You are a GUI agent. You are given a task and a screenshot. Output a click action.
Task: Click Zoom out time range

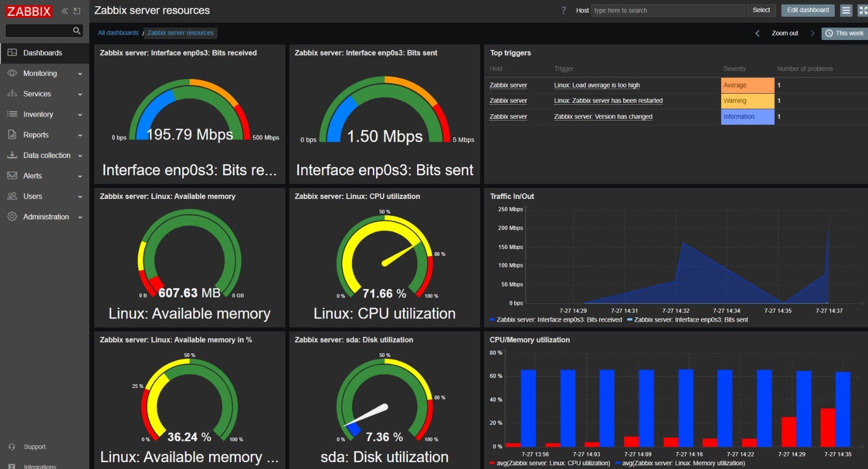(x=785, y=33)
